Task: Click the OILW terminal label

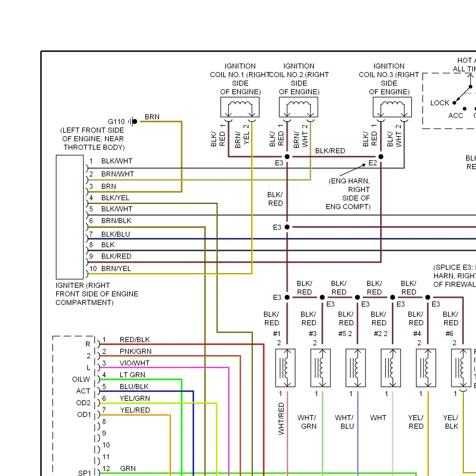Action: 81,379
